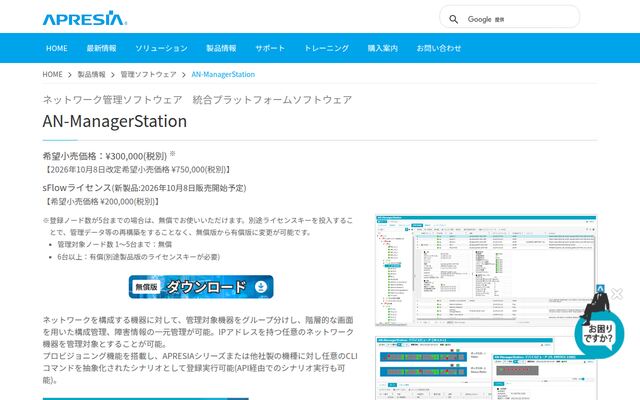Viewport: 640px width, 400px height.
Task: Open the top AN-ManagerStation screenshot thumbnail
Action: click(x=486, y=270)
